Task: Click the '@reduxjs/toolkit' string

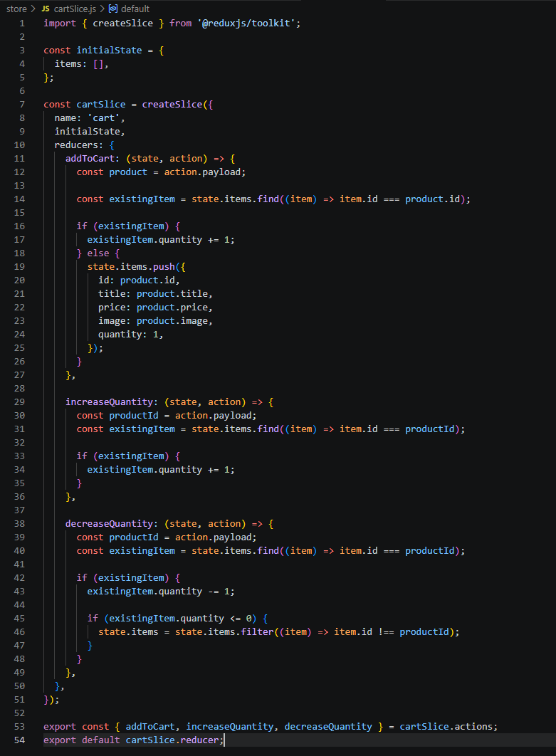Action: (x=246, y=23)
